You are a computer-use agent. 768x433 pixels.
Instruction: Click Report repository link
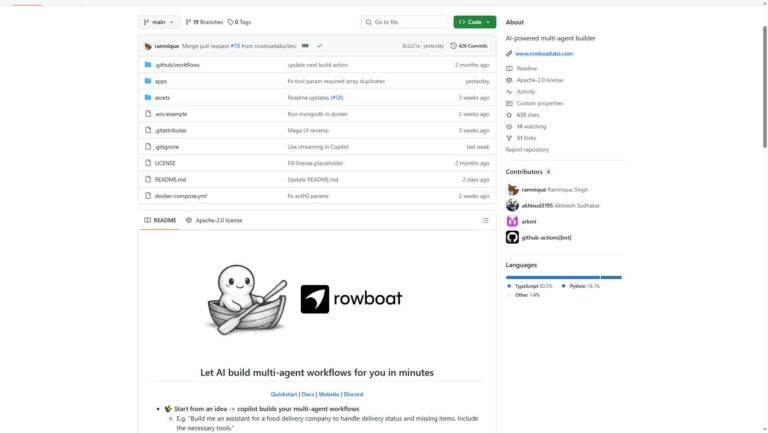click(527, 150)
